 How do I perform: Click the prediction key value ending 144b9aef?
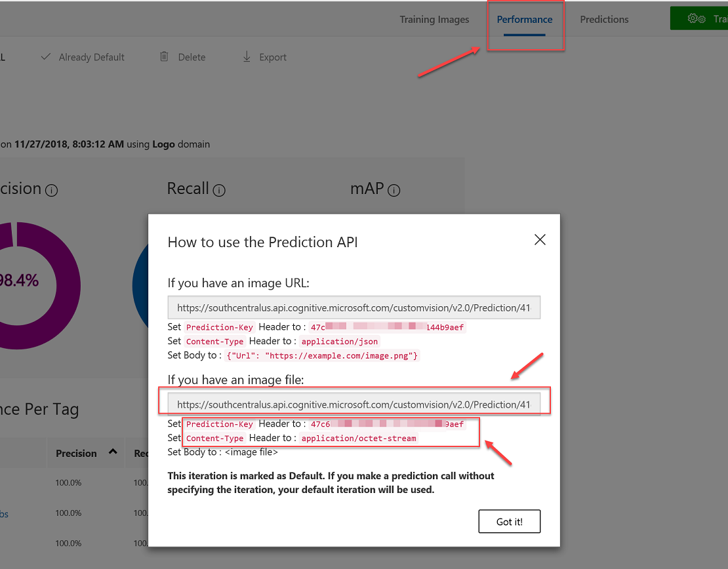pos(387,327)
